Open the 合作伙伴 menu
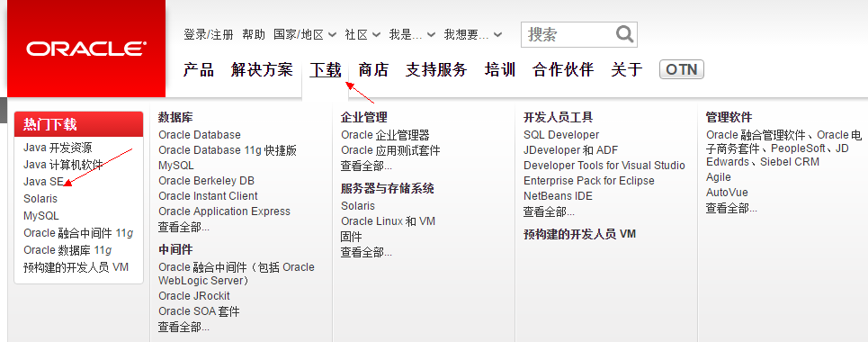The height and width of the screenshot is (342, 868). [x=563, y=70]
